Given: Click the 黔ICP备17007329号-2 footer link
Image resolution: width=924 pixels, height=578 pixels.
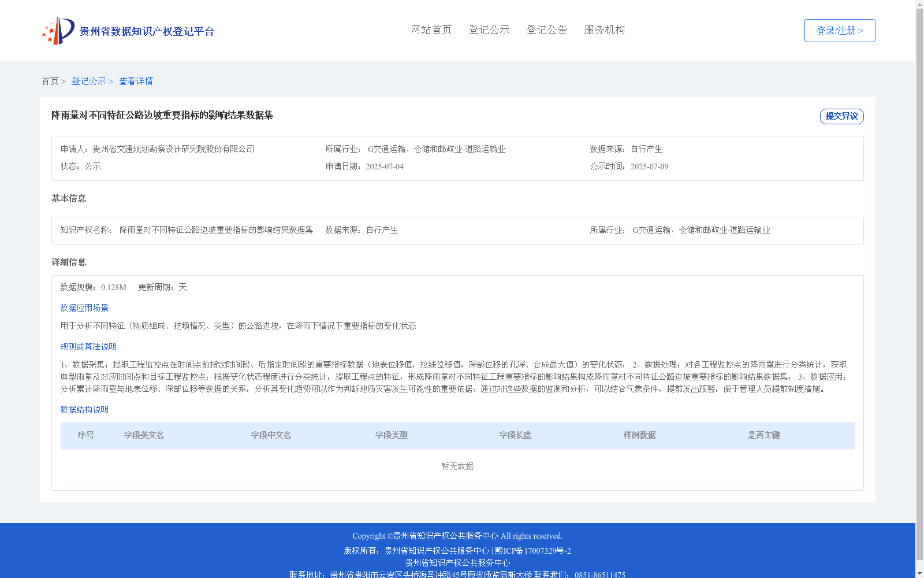Looking at the screenshot, I should coord(533,551).
